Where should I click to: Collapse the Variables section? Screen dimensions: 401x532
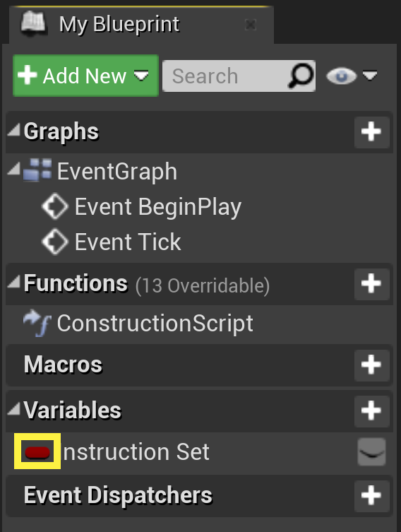pos(14,408)
